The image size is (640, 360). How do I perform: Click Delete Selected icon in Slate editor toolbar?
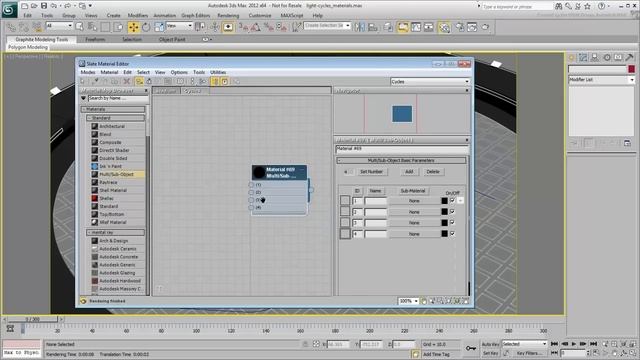(x=127, y=81)
